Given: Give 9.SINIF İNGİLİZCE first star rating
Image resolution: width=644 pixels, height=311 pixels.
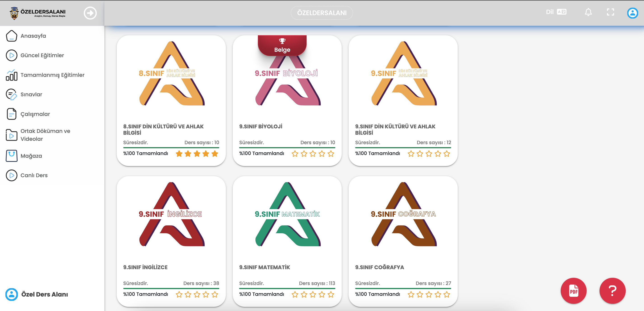Looking at the screenshot, I should coord(179,295).
